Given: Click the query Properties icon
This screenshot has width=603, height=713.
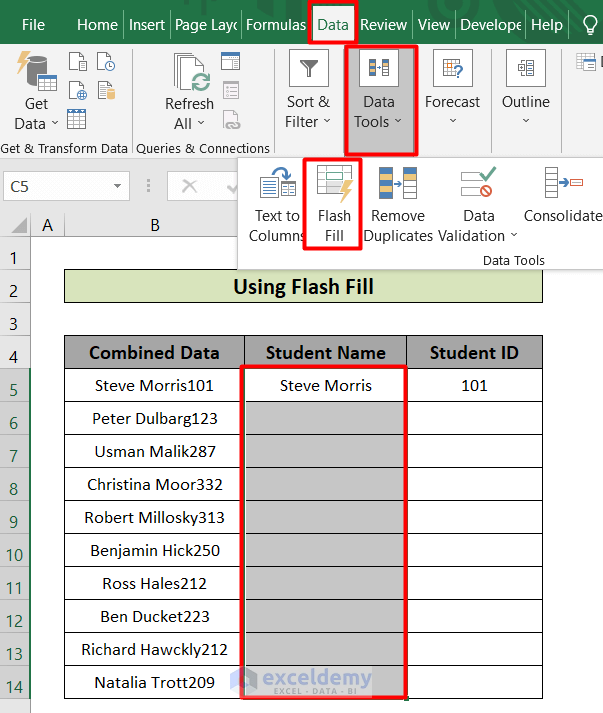Looking at the screenshot, I should 231,90.
